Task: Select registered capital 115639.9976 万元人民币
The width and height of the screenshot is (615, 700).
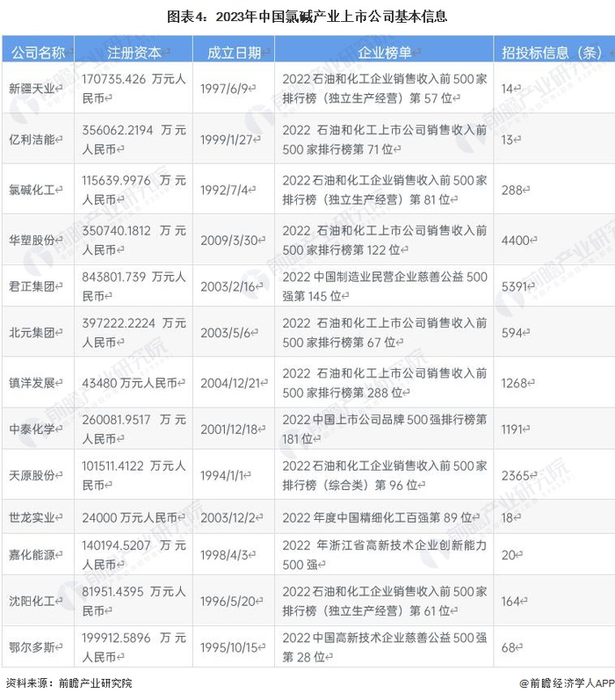Action: pos(134,190)
